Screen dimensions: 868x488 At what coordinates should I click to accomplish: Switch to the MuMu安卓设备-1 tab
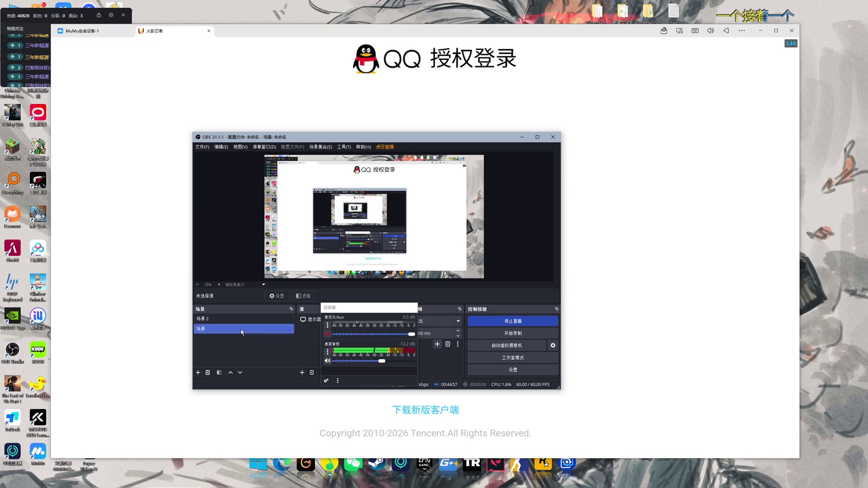(93, 31)
